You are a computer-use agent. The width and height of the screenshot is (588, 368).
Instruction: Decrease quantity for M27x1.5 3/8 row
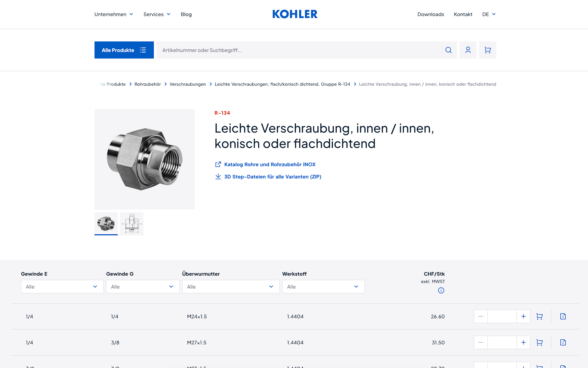coord(481,342)
